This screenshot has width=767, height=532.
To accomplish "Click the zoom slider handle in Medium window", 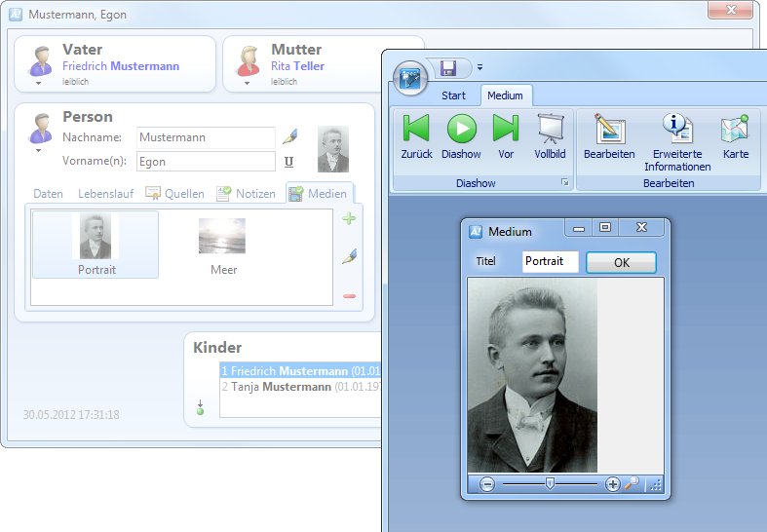I will pyautogui.click(x=550, y=483).
